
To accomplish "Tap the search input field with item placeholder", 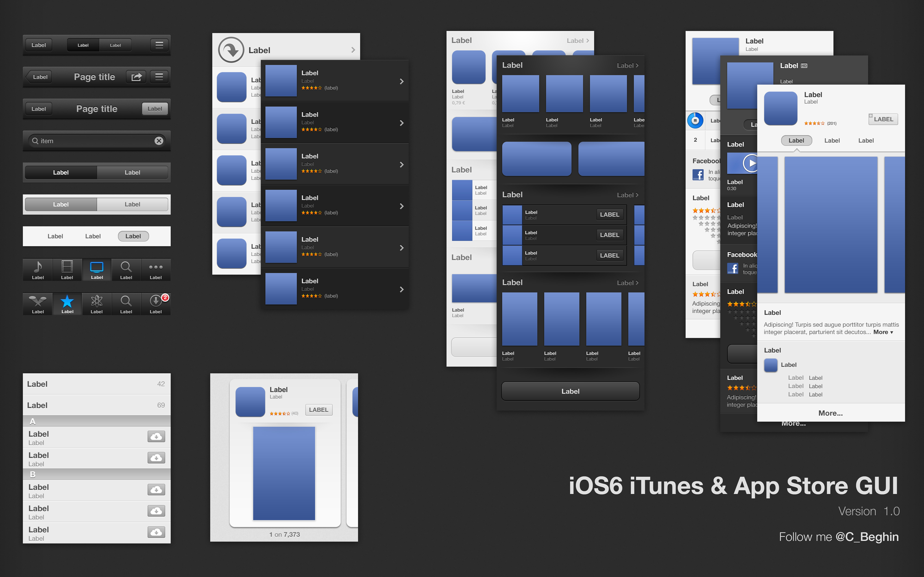I will [x=95, y=140].
